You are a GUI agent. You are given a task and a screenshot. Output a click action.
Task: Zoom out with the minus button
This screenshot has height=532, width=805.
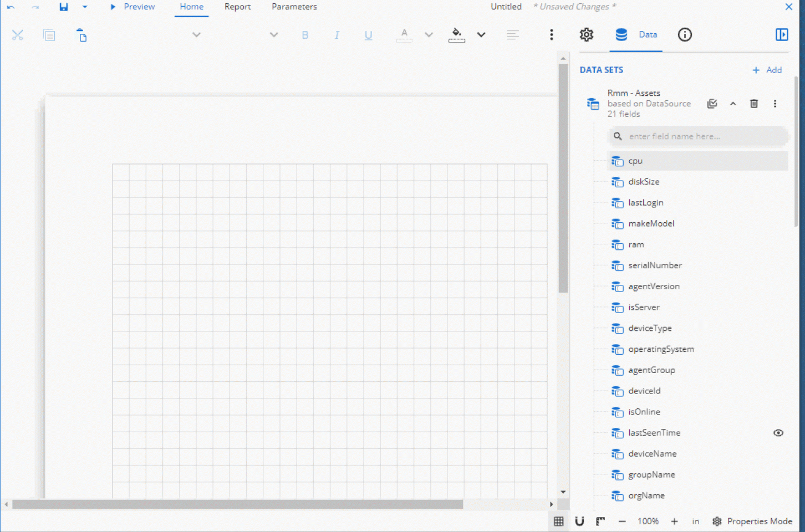[x=622, y=521]
